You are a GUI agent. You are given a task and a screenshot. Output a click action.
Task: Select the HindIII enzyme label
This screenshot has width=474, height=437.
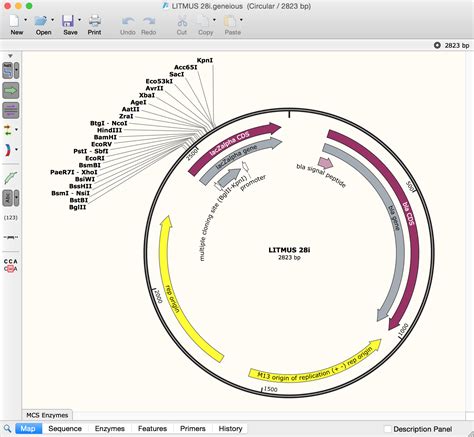coord(109,130)
